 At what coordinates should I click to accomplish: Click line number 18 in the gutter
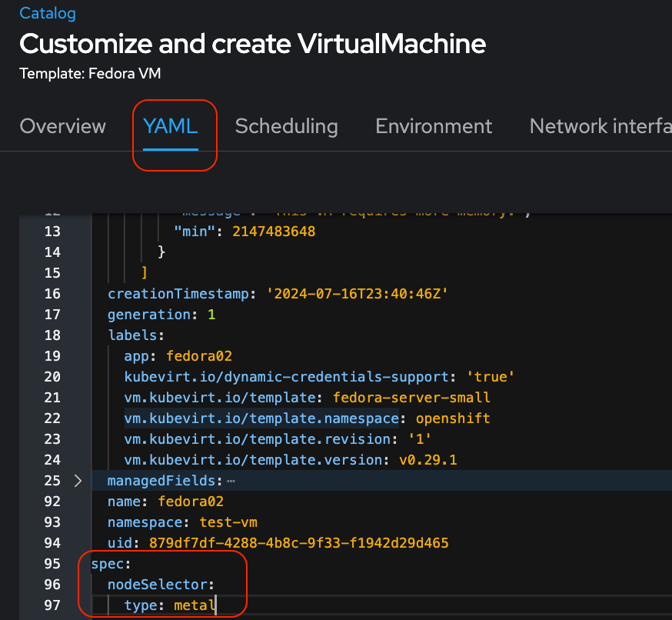[x=52, y=335]
